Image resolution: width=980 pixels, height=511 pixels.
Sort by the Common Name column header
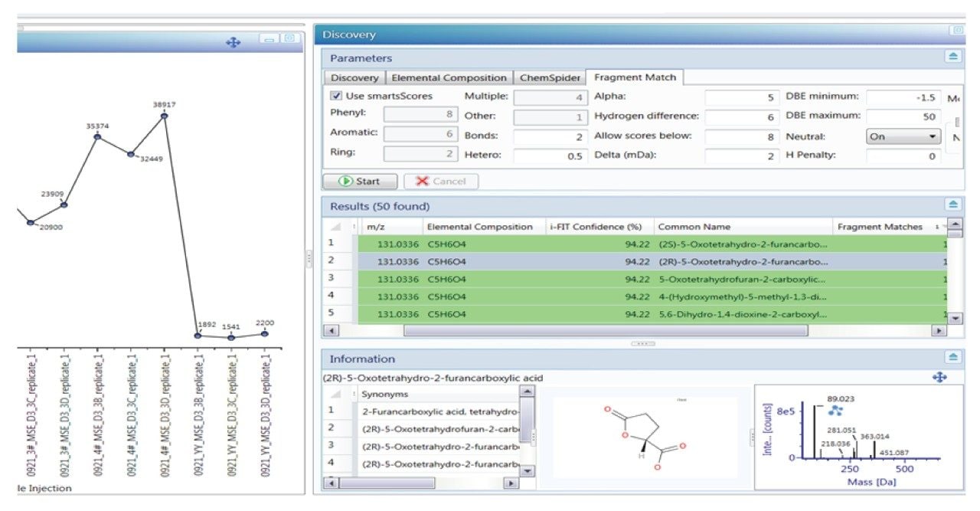pyautogui.click(x=743, y=227)
